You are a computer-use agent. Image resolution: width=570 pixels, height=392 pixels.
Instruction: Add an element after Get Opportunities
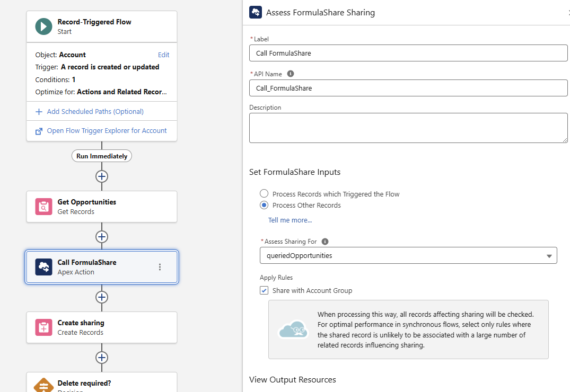pos(101,237)
